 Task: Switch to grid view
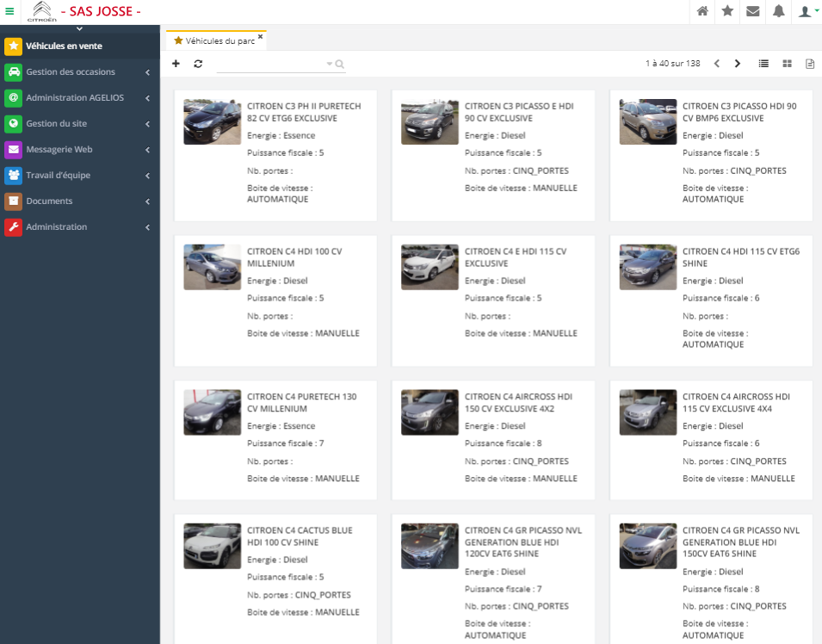pos(787,64)
